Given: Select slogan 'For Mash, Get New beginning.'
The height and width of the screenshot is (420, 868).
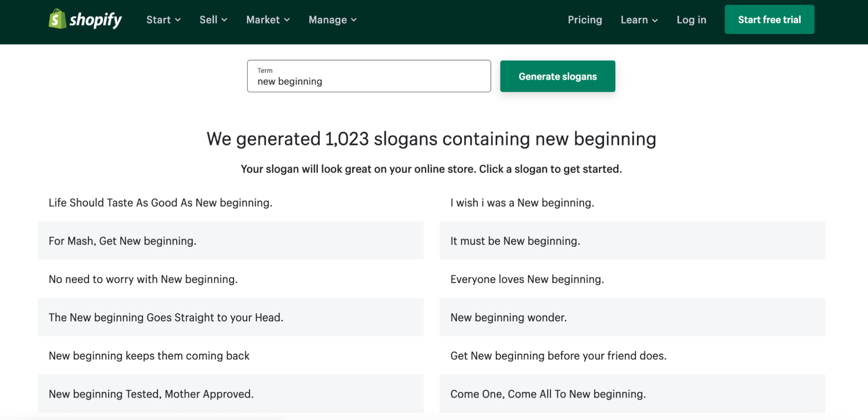Looking at the screenshot, I should (x=231, y=241).
